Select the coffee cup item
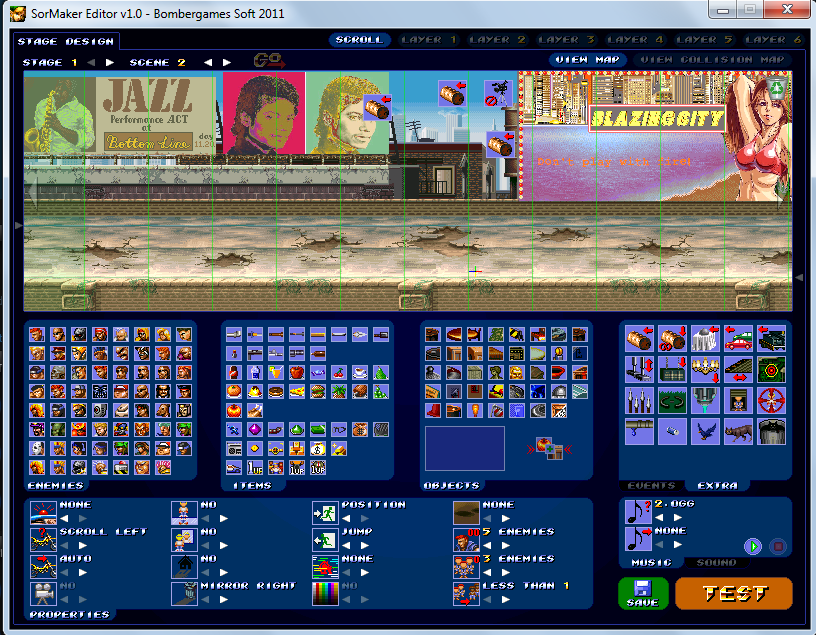 click(360, 372)
